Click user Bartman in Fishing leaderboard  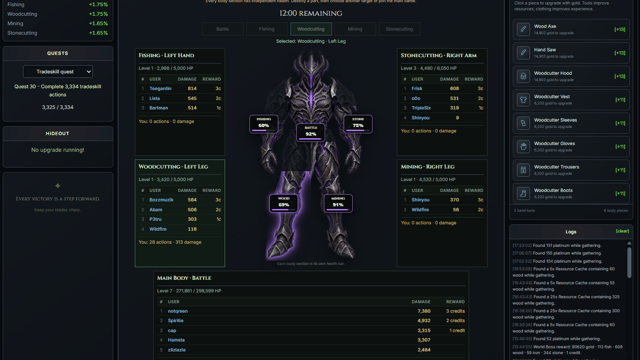coord(158,108)
